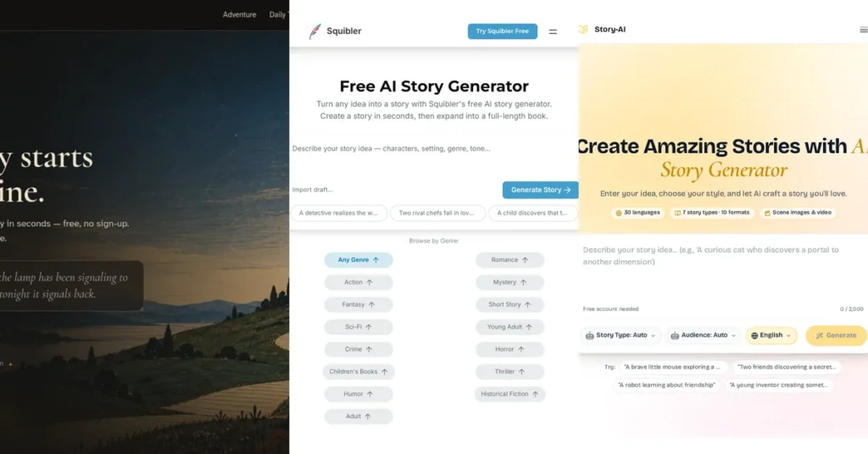The height and width of the screenshot is (454, 868).
Task: Select the Sci-Fi genre chip
Action: (359, 327)
